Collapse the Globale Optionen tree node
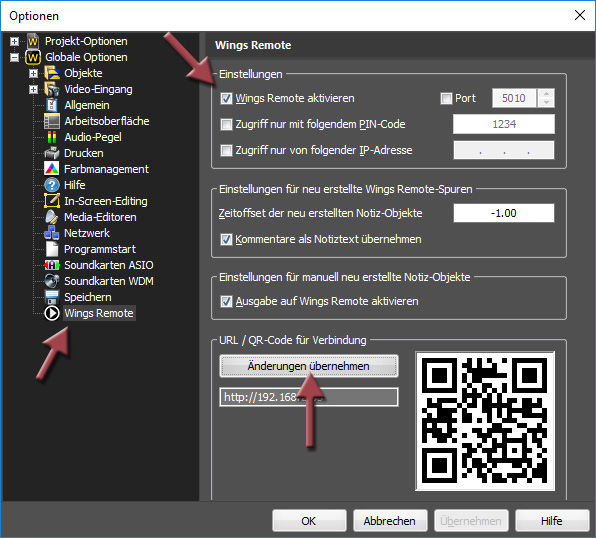Screen dimensions: 596x538 pyautogui.click(x=14, y=57)
